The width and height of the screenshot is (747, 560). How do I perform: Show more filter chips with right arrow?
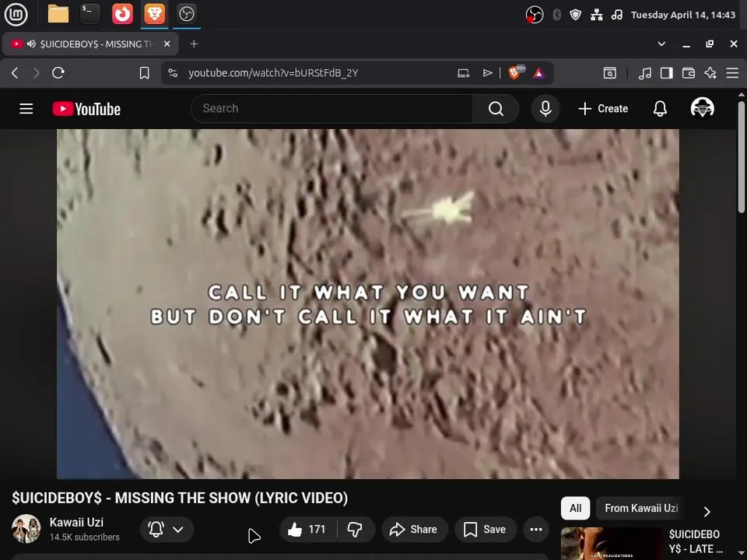(707, 512)
